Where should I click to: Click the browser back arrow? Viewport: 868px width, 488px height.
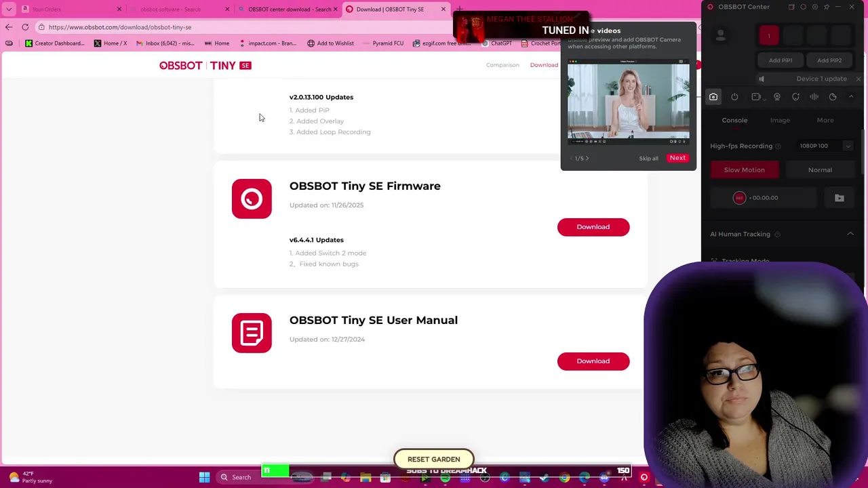[x=8, y=27]
